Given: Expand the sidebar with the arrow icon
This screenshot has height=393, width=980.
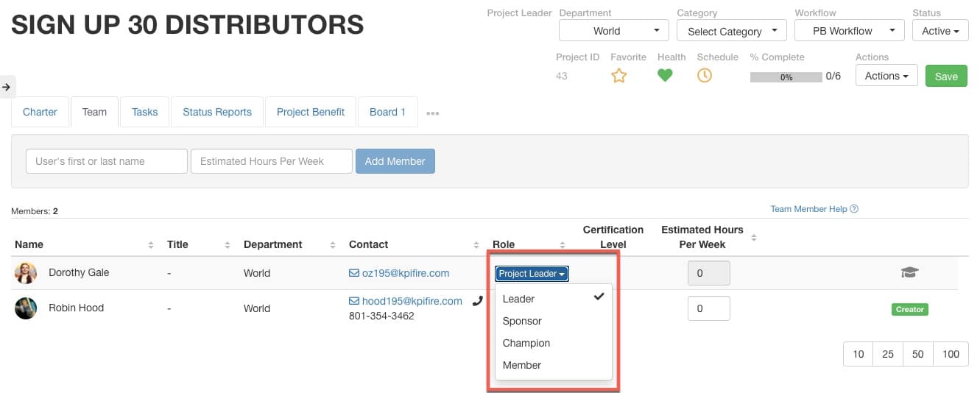Looking at the screenshot, I should tap(7, 87).
